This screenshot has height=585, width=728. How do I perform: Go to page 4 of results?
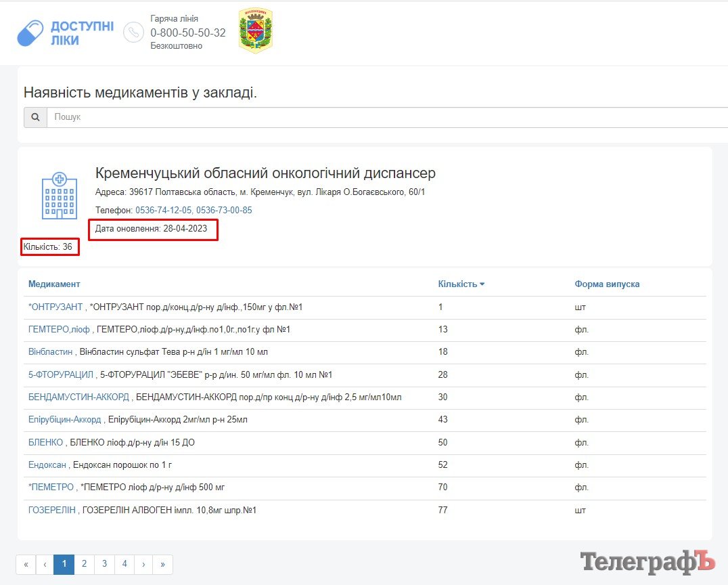[124, 564]
